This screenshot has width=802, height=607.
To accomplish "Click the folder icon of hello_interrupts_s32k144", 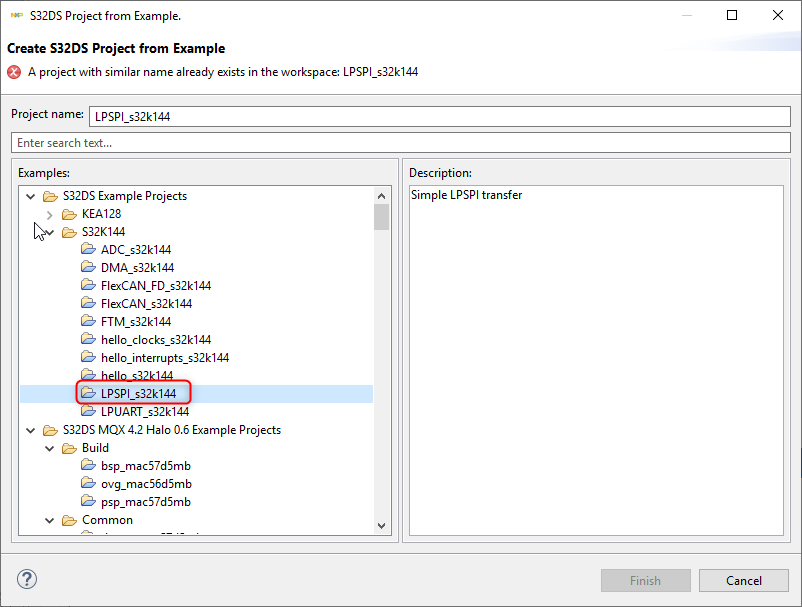I will [x=88, y=357].
